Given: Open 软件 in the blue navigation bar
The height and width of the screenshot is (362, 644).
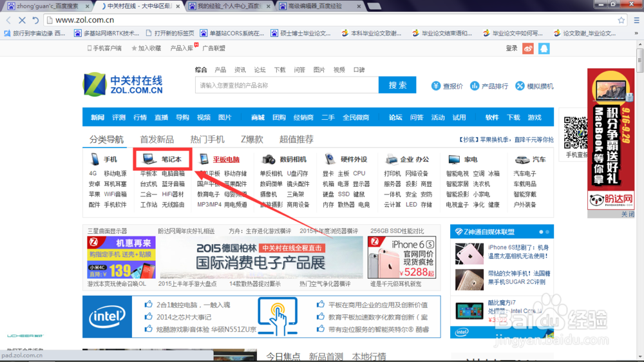Looking at the screenshot, I should pos(491,117).
